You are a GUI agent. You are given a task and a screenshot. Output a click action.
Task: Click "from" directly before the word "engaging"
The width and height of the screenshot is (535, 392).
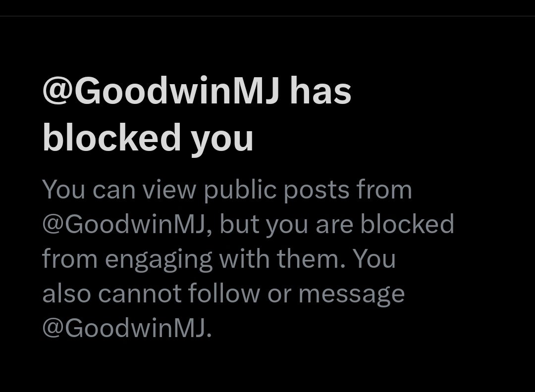pos(70,258)
